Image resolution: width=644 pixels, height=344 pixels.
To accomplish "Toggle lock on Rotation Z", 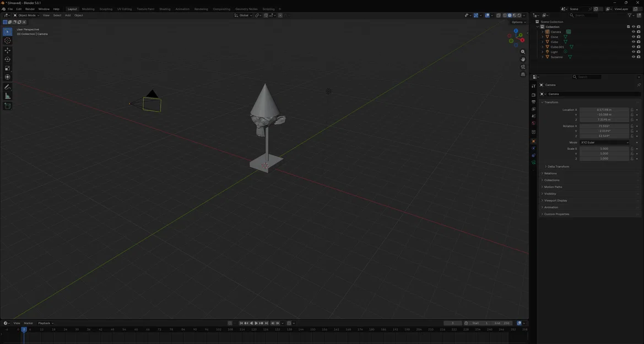I will click(x=632, y=136).
